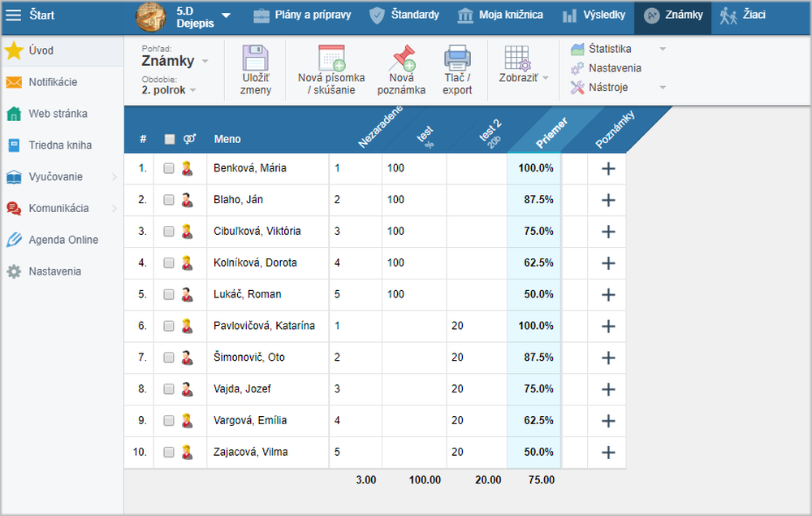Expand the Zobraziť dropdown arrow
This screenshot has width=812, height=516.
(546, 78)
